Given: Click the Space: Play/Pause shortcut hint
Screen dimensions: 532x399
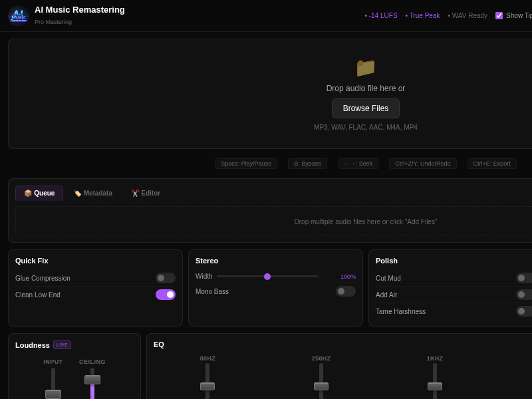Looking at the screenshot, I should [246, 164].
